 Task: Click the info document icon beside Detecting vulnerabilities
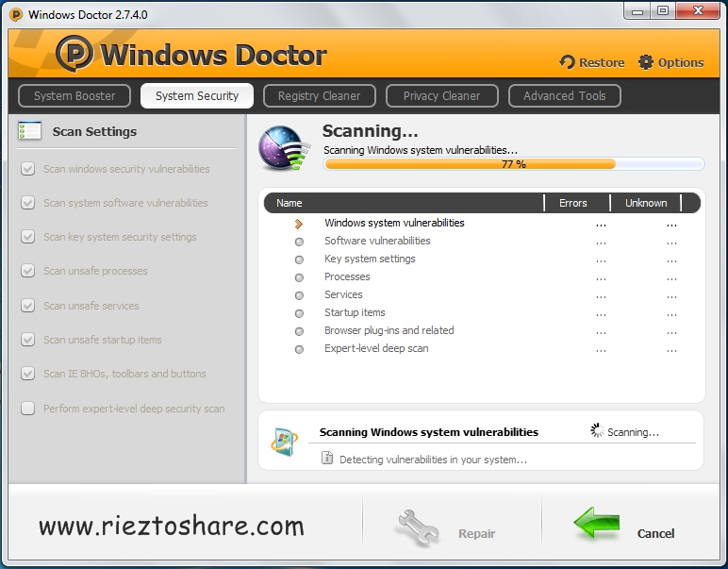tap(327, 458)
